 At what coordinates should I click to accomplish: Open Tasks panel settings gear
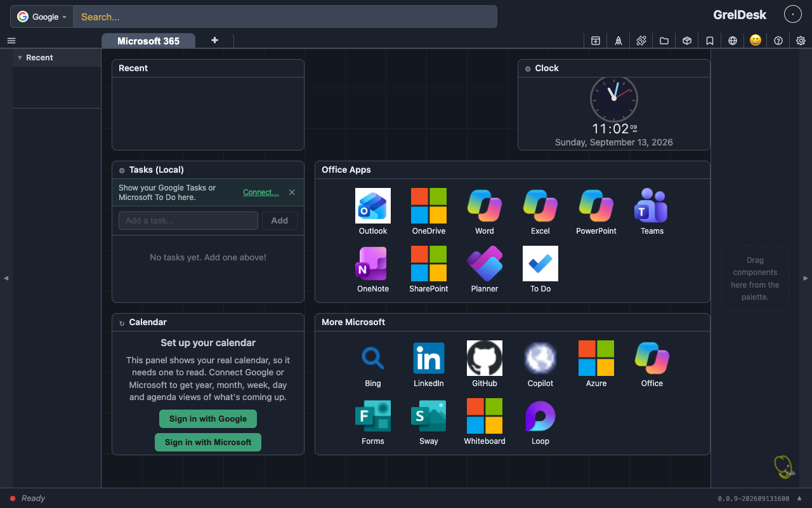pos(122,170)
